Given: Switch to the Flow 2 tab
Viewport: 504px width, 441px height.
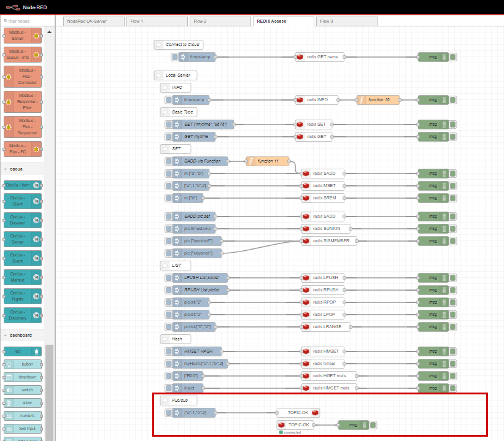Looking at the screenshot, I should [x=220, y=21].
